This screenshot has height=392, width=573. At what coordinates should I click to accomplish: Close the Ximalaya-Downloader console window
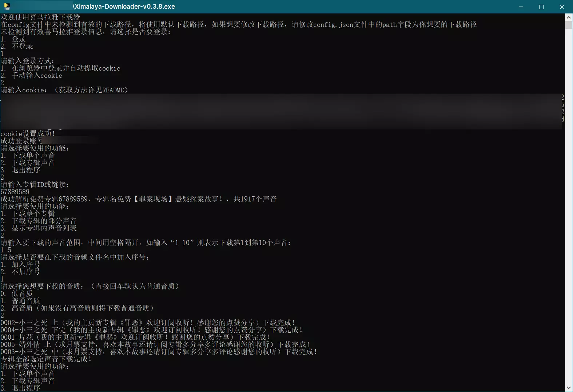562,7
